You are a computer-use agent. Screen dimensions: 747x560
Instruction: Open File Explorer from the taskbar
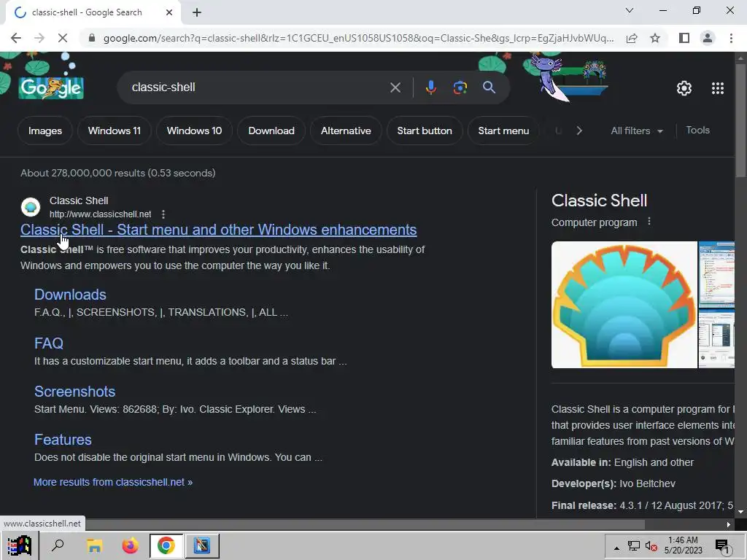94,545
